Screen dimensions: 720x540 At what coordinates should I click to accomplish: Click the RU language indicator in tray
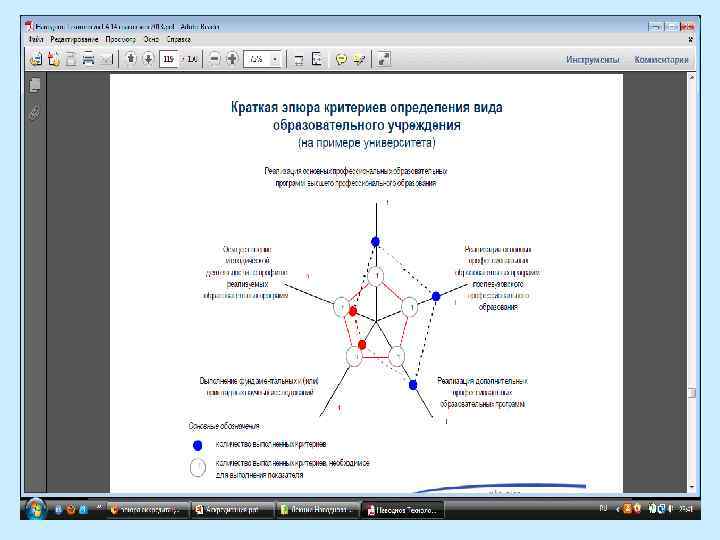tap(603, 508)
